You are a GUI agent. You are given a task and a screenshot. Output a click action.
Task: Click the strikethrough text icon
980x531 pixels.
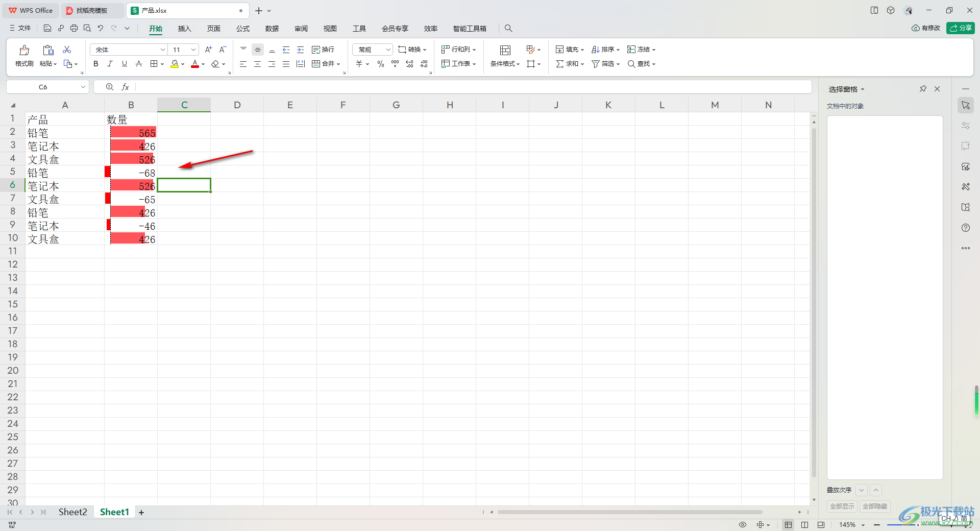pos(139,64)
